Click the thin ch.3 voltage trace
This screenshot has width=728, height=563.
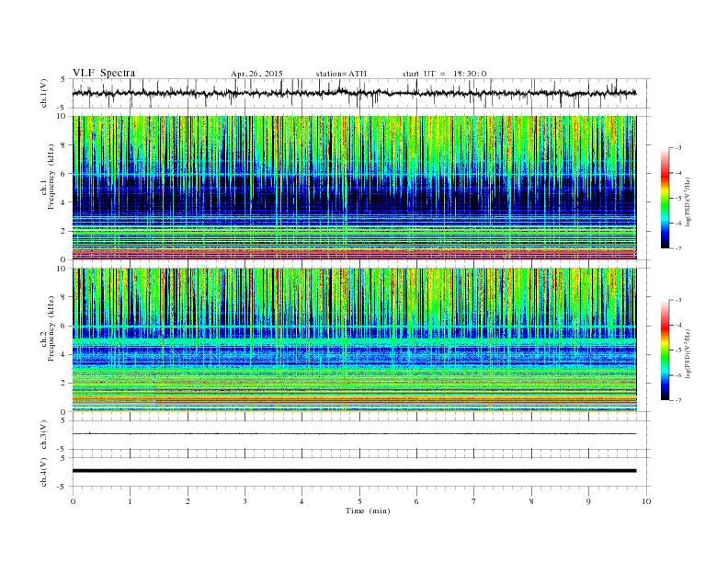[x=354, y=434]
